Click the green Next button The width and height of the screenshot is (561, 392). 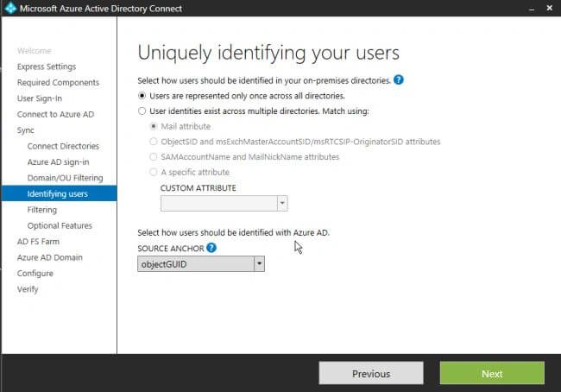(x=492, y=373)
